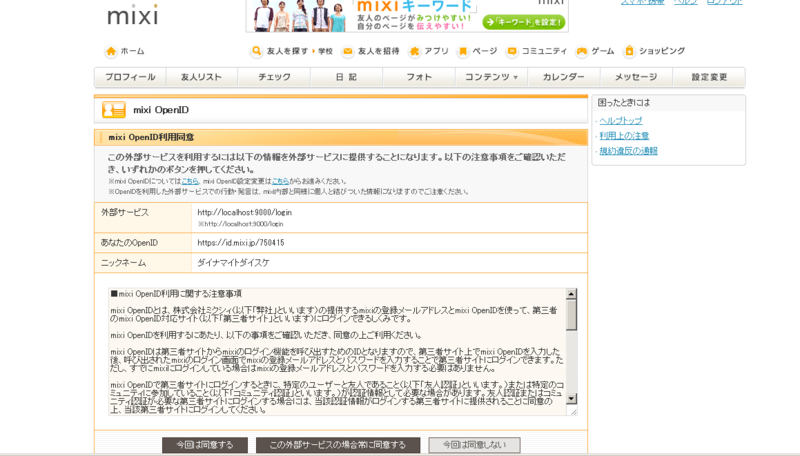Image resolution: width=800 pixels, height=456 pixels.
Task: Select the フォト tab
Action: coord(419,77)
